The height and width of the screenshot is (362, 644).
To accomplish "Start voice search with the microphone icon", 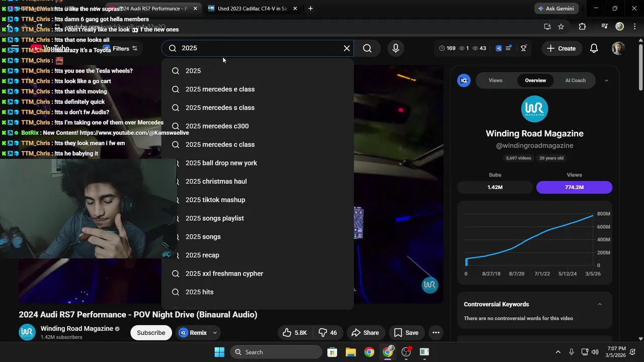I will [x=395, y=48].
